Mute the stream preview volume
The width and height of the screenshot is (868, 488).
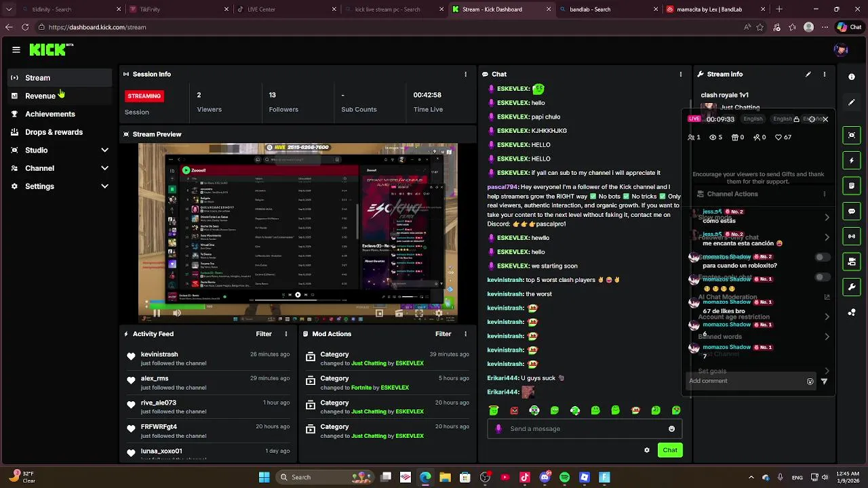(177, 313)
